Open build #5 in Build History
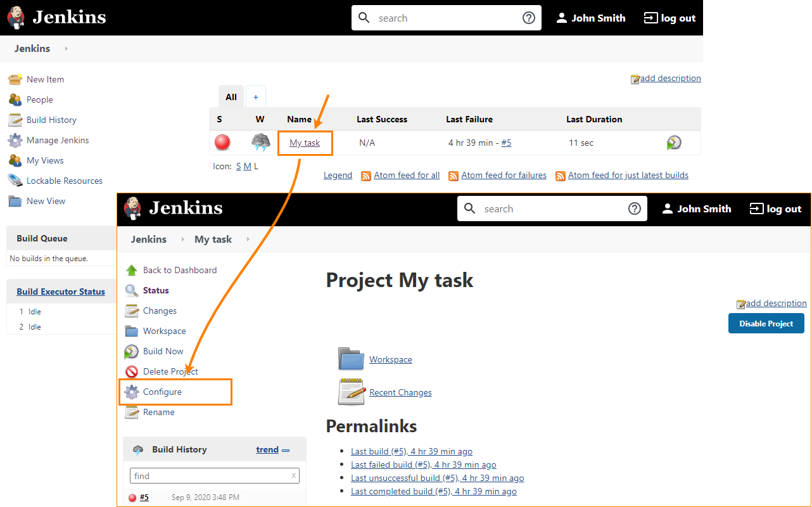812x507 pixels. coord(144,497)
